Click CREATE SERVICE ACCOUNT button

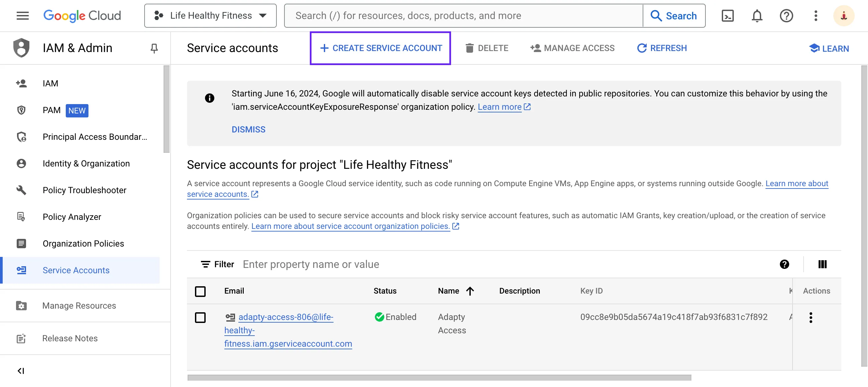380,48
